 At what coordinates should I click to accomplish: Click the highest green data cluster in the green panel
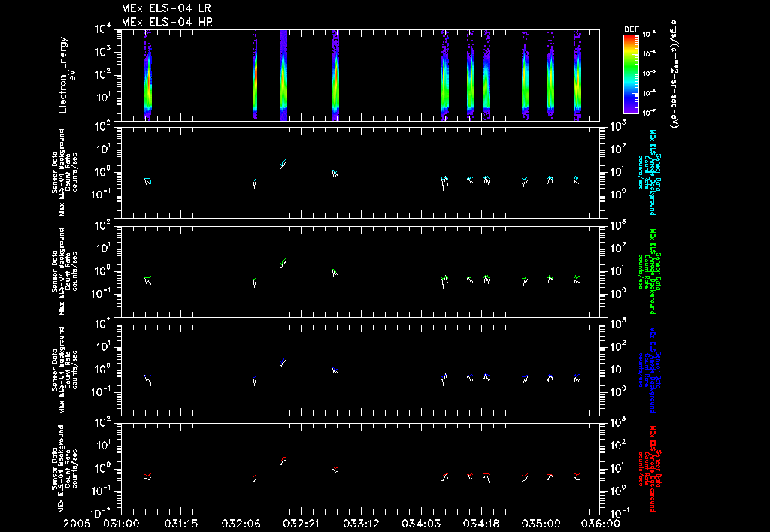(x=283, y=263)
